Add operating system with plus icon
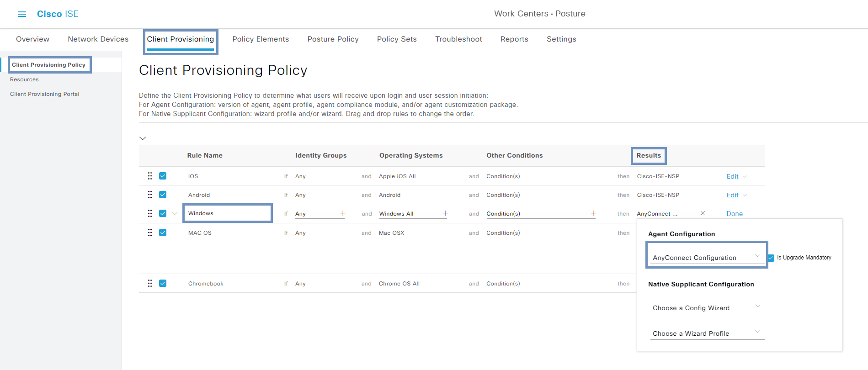This screenshot has width=868, height=370. pyautogui.click(x=445, y=213)
